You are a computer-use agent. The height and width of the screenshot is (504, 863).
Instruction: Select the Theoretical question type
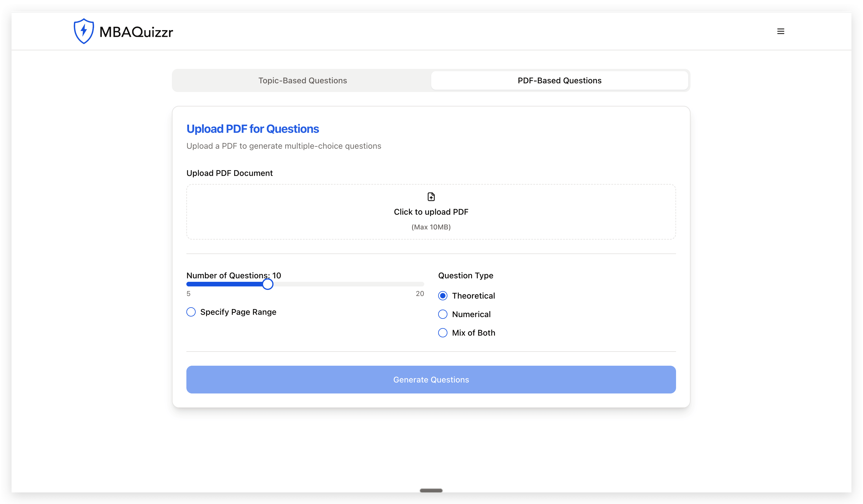coord(442,295)
